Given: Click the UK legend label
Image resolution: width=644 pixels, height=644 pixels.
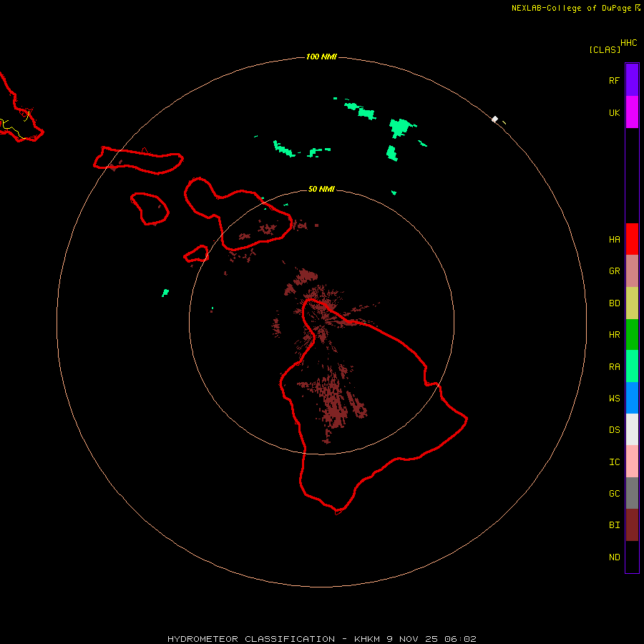Looking at the screenshot, I should click(x=614, y=112).
